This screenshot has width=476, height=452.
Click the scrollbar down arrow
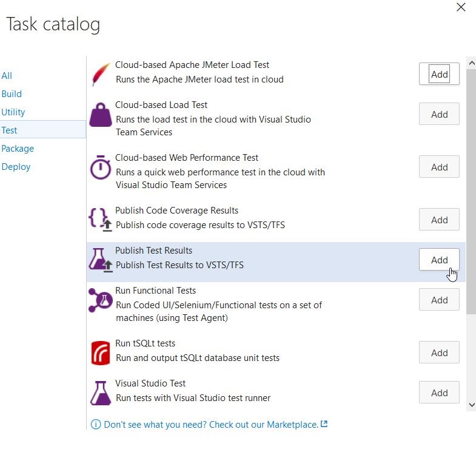[x=471, y=404]
